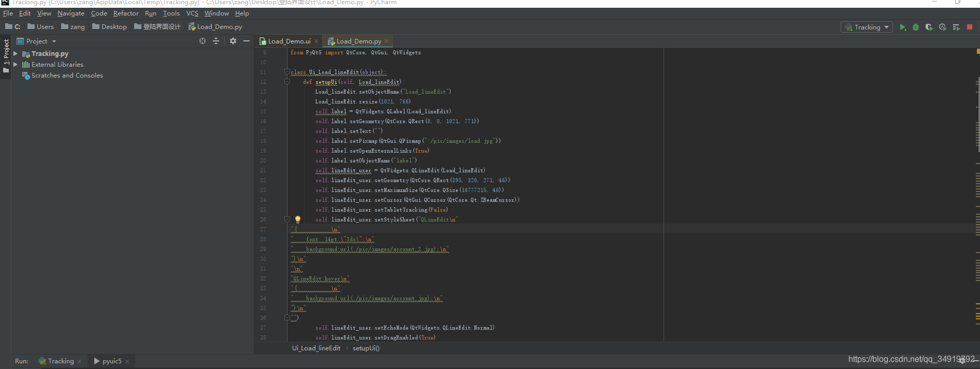Select the Tracking.py project root label
The width and height of the screenshot is (980, 369).
click(x=50, y=54)
